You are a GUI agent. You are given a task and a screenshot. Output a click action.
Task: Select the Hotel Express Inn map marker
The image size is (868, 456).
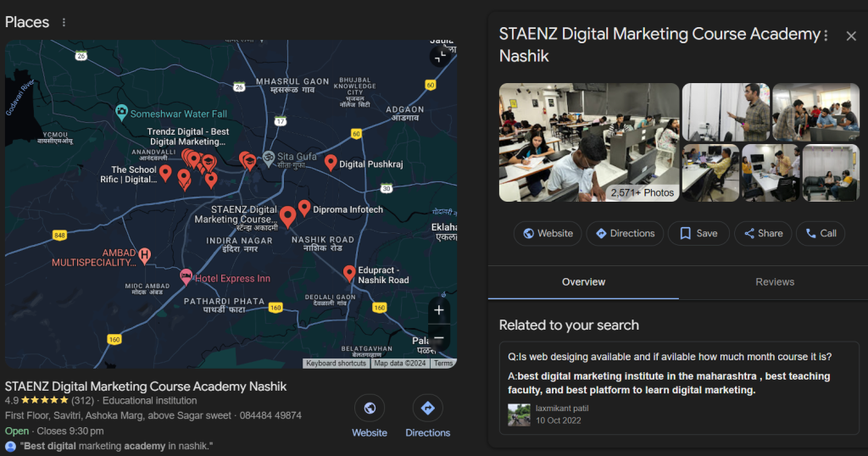(x=186, y=276)
